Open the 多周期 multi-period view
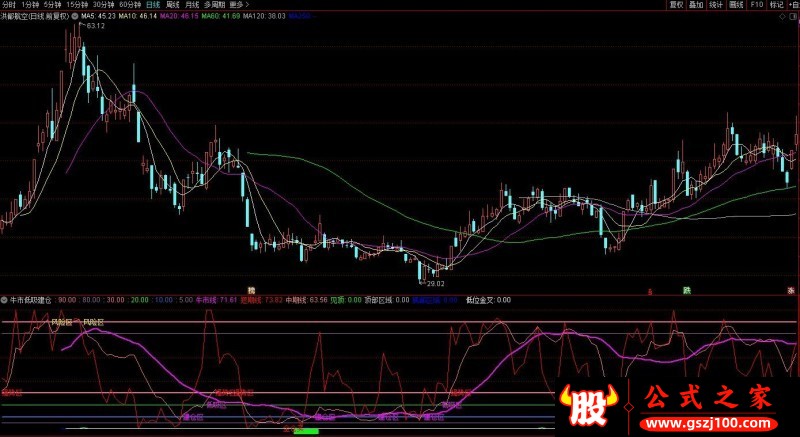The width and height of the screenshot is (800, 437). click(212, 5)
